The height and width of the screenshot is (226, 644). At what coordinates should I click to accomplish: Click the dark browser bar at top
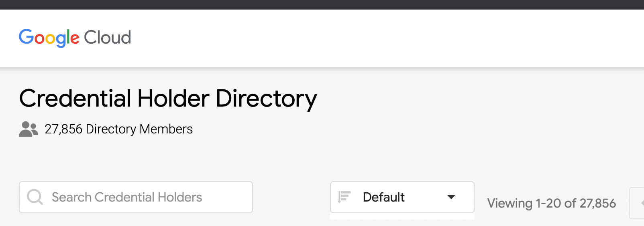pos(322,4)
